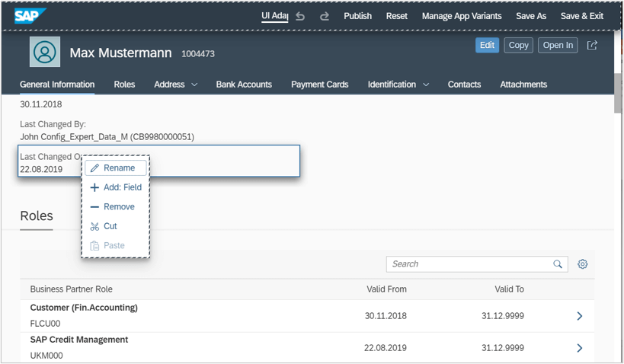This screenshot has height=364, width=624.
Task: Open Manage App Variants
Action: pos(462,16)
